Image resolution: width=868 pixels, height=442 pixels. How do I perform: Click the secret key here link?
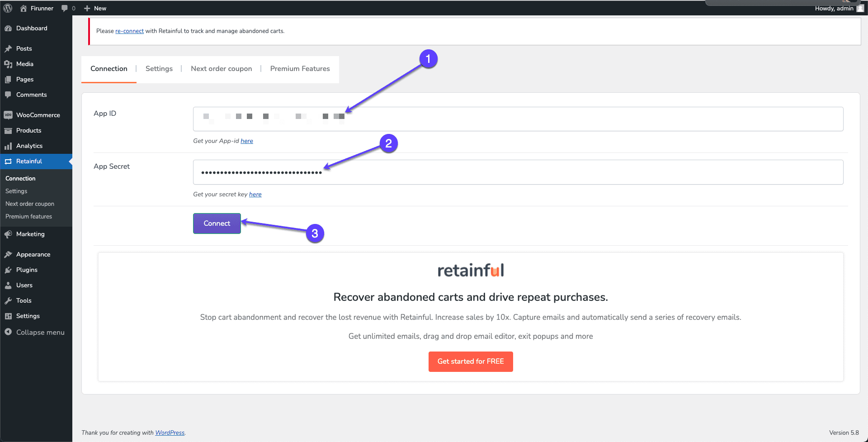tap(255, 195)
